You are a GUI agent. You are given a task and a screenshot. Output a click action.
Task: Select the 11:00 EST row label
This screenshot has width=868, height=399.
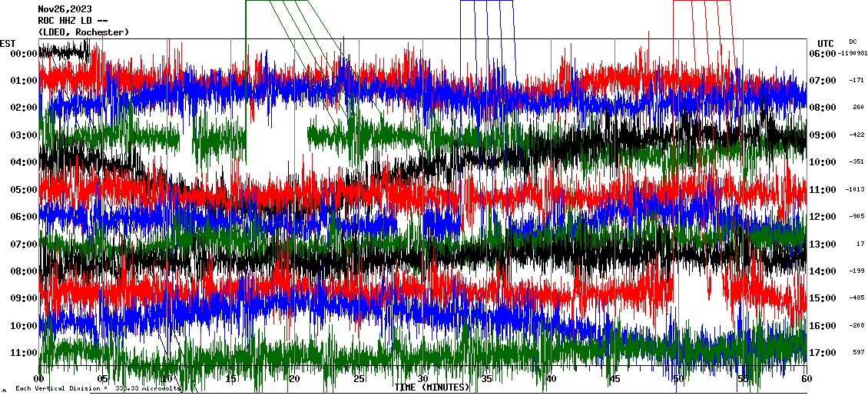click(25, 353)
